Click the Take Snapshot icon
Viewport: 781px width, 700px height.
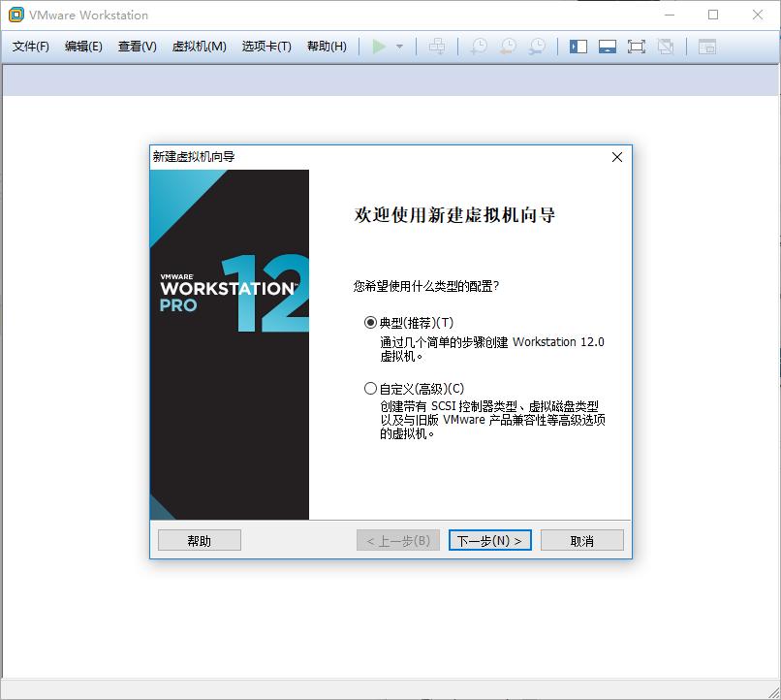tap(478, 45)
